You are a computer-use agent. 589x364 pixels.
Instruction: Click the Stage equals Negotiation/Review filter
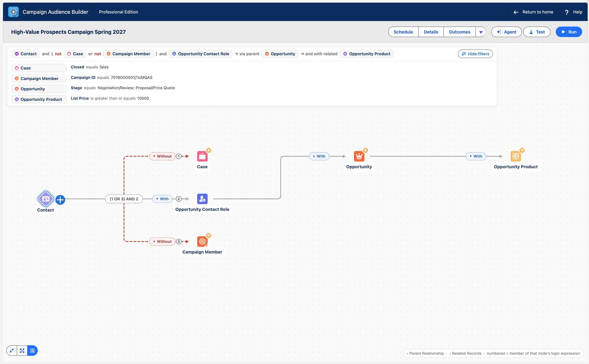[x=123, y=88]
